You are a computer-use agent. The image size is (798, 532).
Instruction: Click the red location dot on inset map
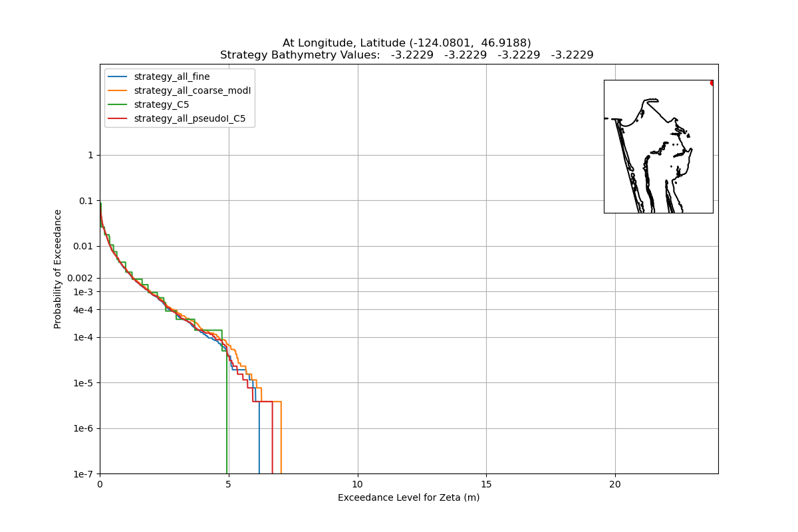pos(712,82)
